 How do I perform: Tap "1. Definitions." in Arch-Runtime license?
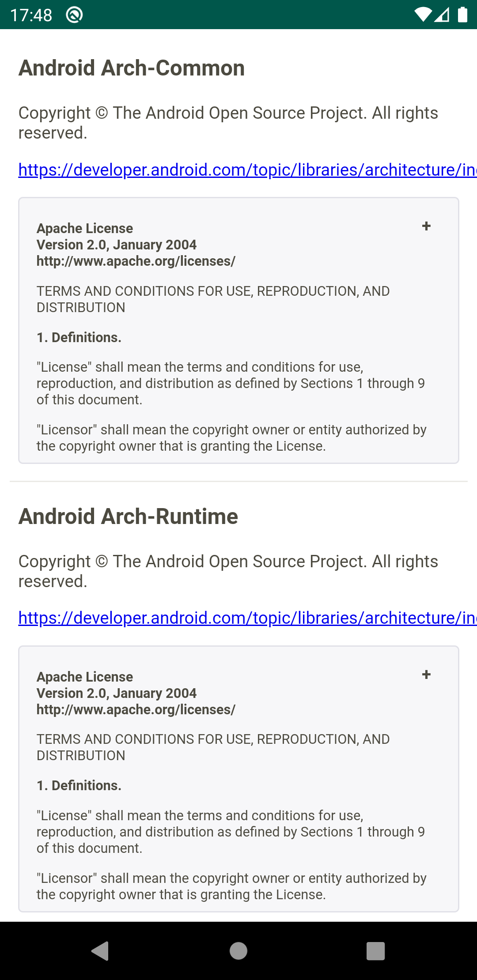tap(79, 786)
